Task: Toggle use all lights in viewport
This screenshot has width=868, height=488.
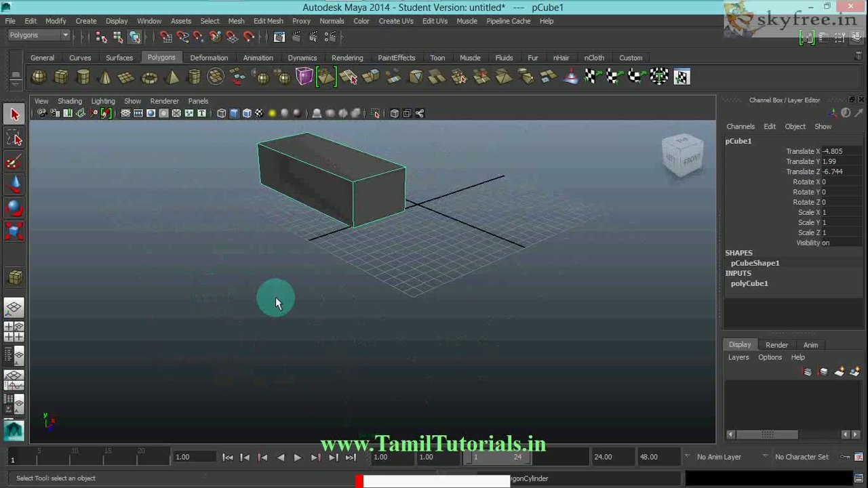Action: point(272,113)
